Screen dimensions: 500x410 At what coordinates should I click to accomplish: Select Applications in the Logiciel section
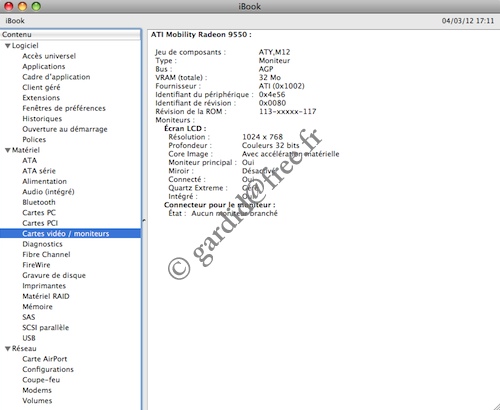coord(44,67)
